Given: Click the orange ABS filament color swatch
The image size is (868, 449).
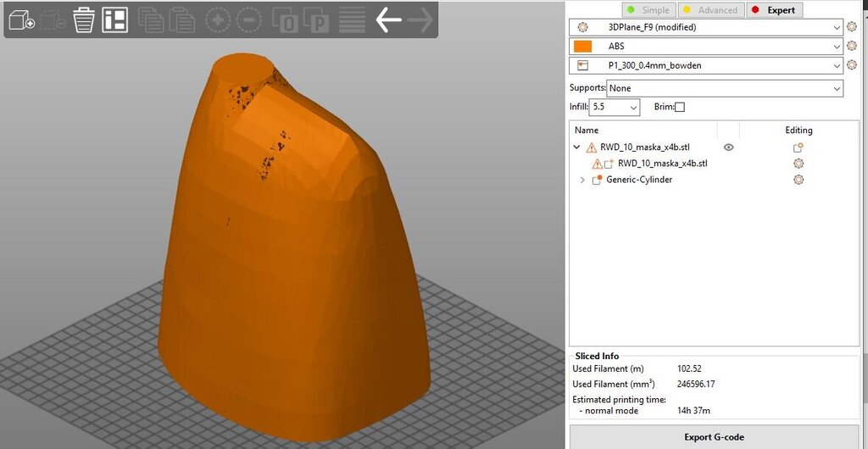Looking at the screenshot, I should (x=582, y=47).
